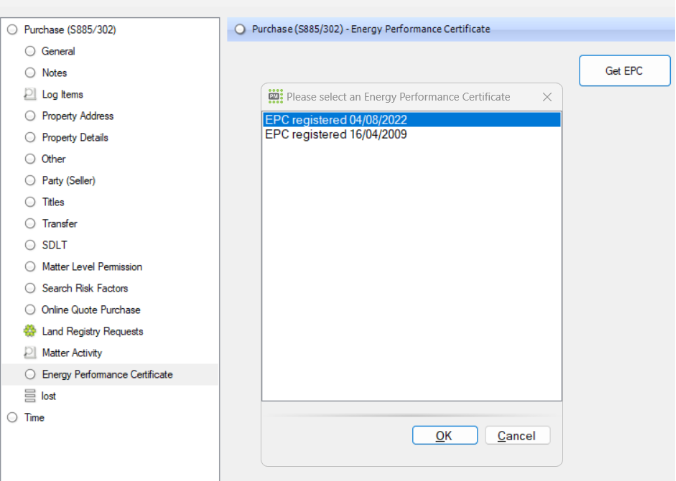Select the Time radio node
Screen dimensions: 676x481
[12, 418]
